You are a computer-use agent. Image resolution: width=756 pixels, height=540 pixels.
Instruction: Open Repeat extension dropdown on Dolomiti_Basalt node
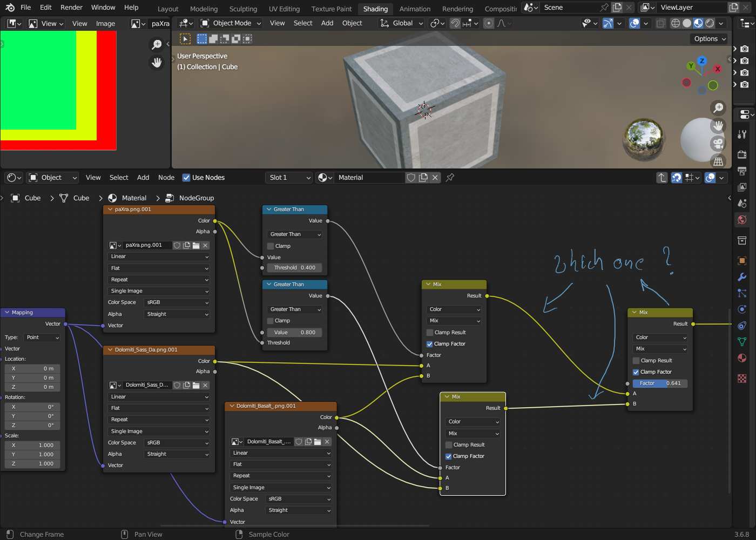coord(281,476)
